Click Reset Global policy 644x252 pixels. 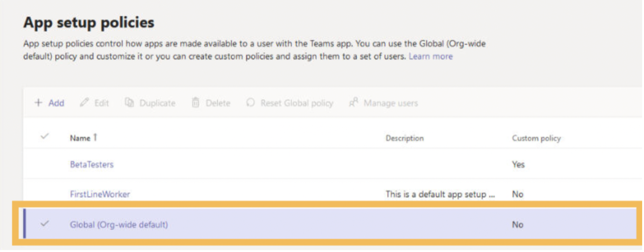point(290,103)
